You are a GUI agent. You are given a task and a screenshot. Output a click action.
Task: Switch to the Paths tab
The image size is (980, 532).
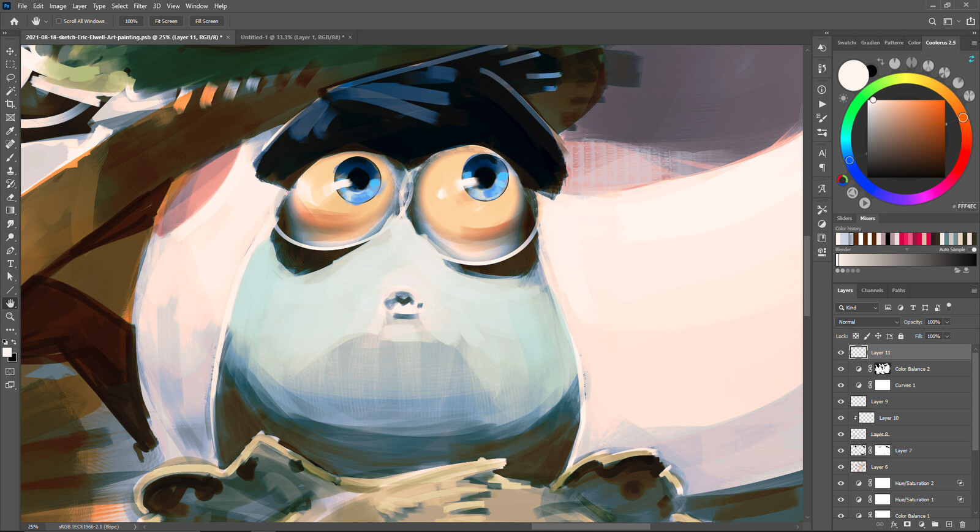tap(899, 291)
